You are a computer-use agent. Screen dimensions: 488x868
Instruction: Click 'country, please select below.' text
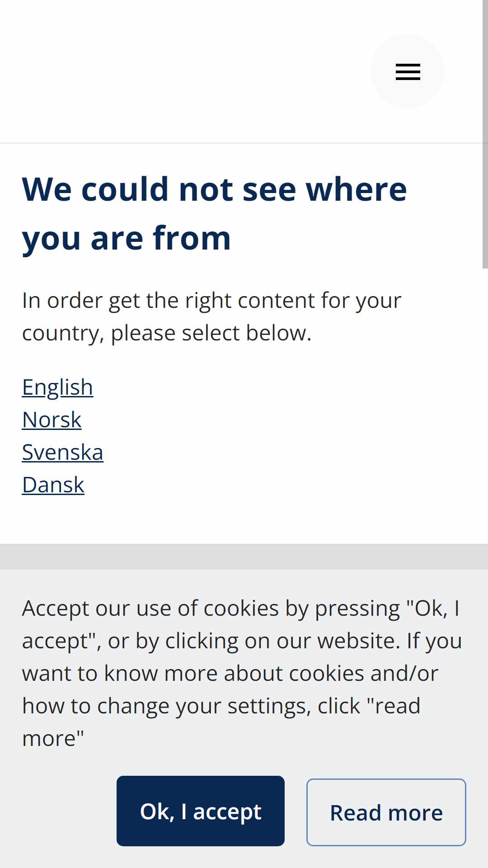pos(167,333)
